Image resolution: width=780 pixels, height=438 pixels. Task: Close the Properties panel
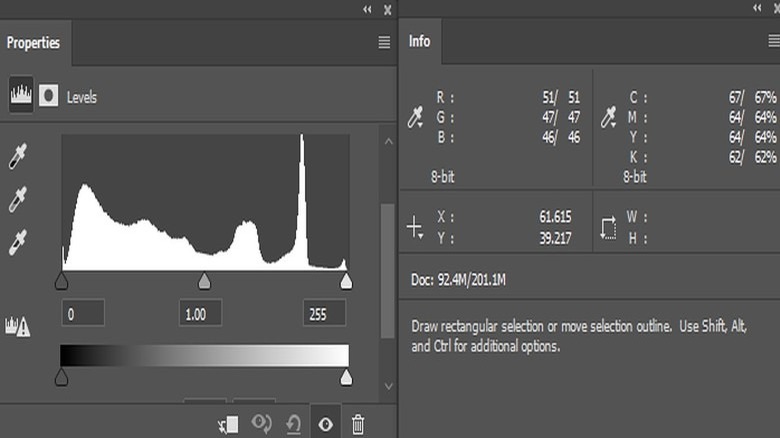pyautogui.click(x=388, y=9)
